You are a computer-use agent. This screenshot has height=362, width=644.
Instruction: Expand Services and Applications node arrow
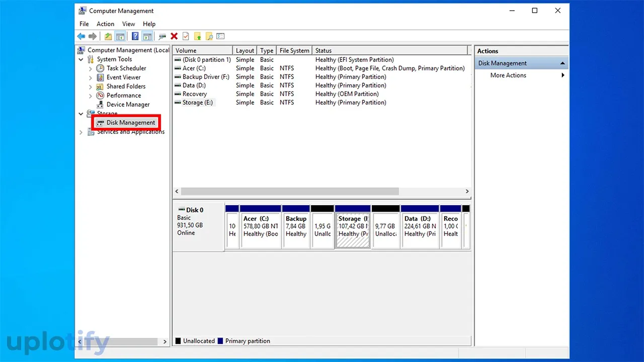point(82,132)
